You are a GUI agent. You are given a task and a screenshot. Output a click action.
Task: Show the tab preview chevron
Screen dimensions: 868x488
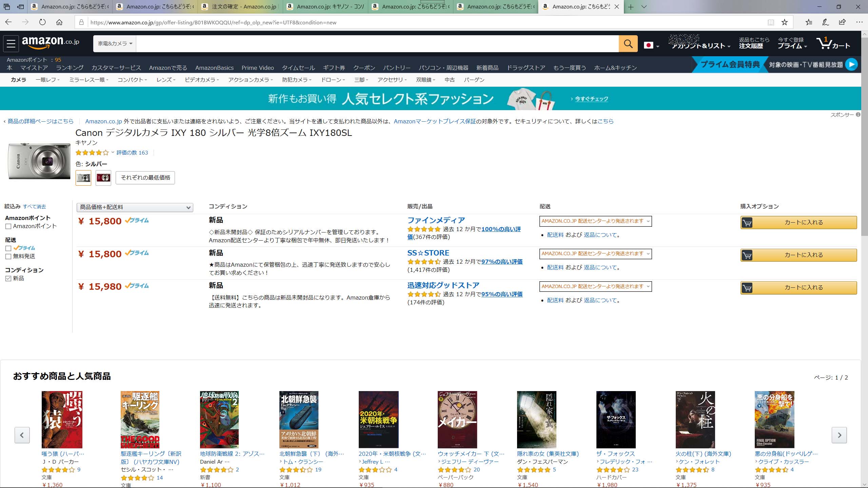[644, 7]
